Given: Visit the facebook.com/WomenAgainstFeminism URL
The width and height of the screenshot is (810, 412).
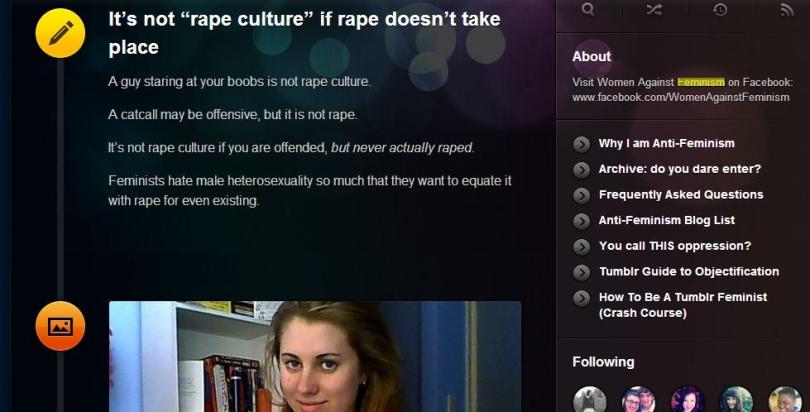Looking at the screenshot, I should [x=680, y=97].
